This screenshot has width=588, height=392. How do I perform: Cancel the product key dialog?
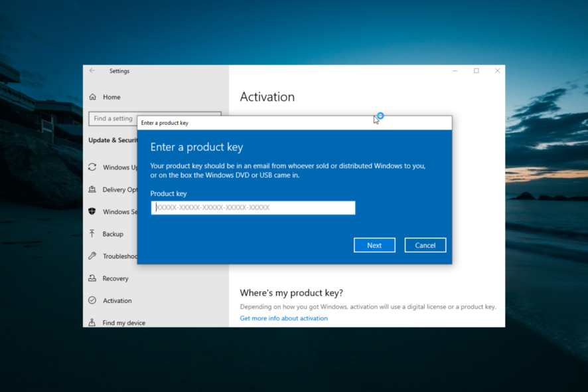[x=425, y=245]
